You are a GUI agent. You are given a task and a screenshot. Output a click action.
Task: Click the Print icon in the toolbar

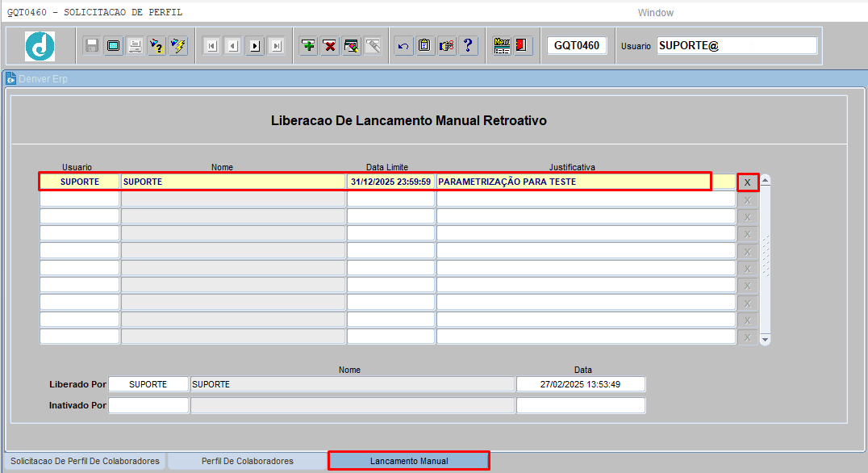click(x=135, y=45)
